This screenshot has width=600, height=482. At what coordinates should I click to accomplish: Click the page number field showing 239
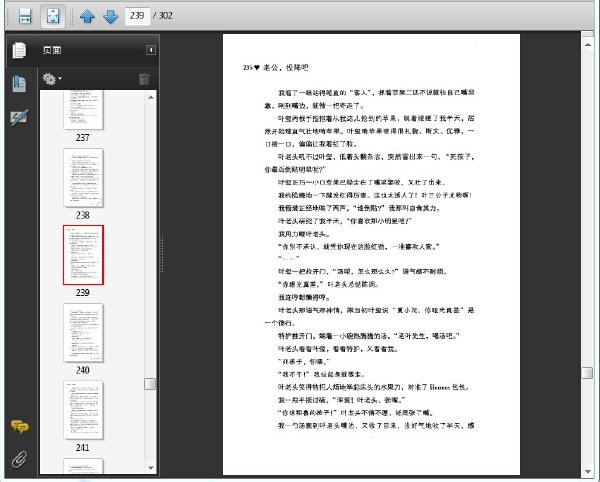[x=137, y=16]
